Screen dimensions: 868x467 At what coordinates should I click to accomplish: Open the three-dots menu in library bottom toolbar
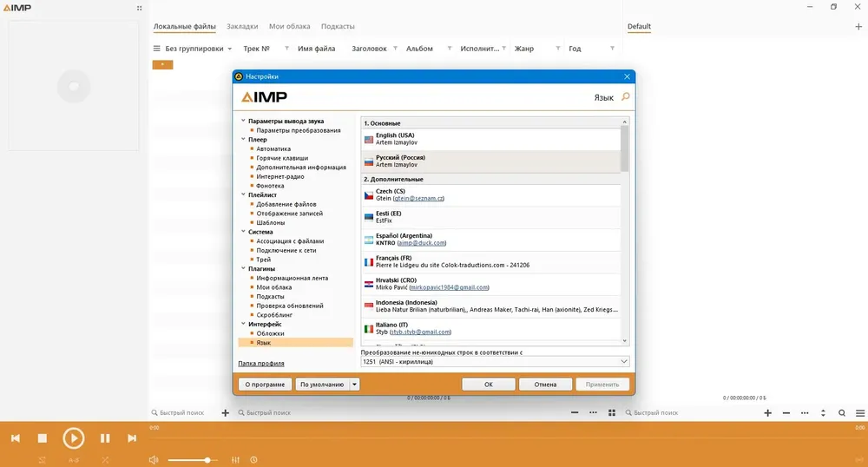[593, 413]
